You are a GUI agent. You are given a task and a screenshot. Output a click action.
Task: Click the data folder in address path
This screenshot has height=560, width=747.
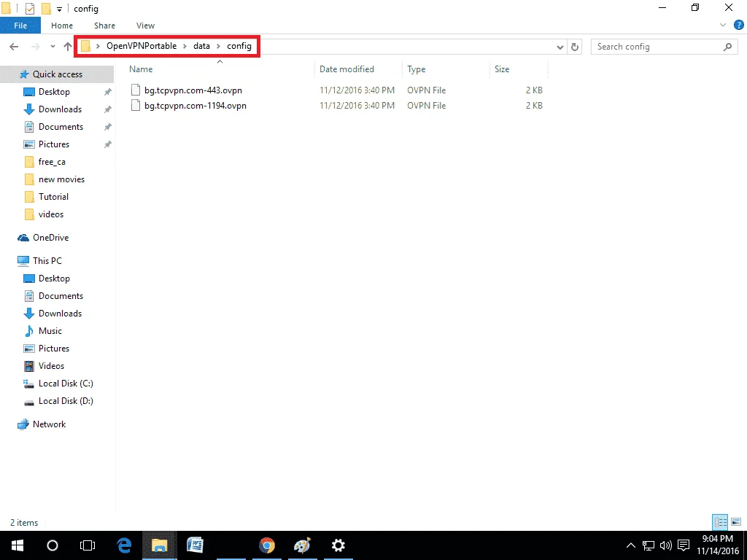point(201,46)
